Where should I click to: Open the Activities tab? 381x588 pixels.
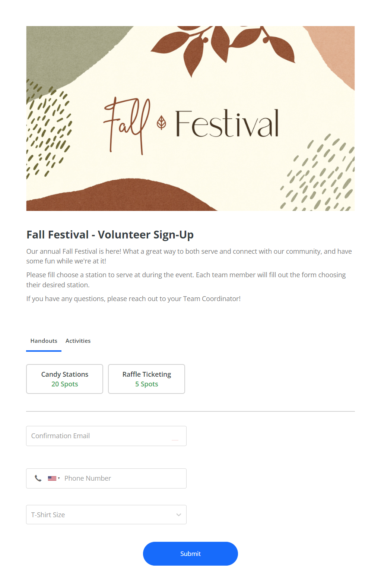(78, 341)
